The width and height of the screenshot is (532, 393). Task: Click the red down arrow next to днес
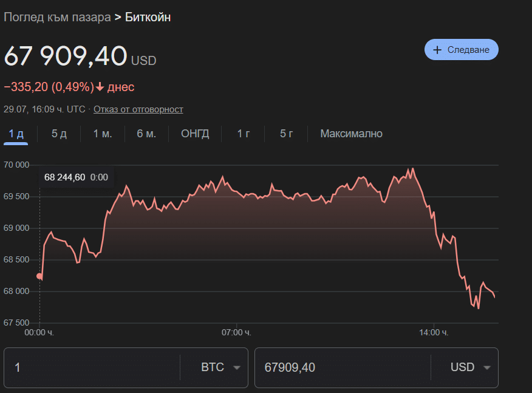point(100,87)
